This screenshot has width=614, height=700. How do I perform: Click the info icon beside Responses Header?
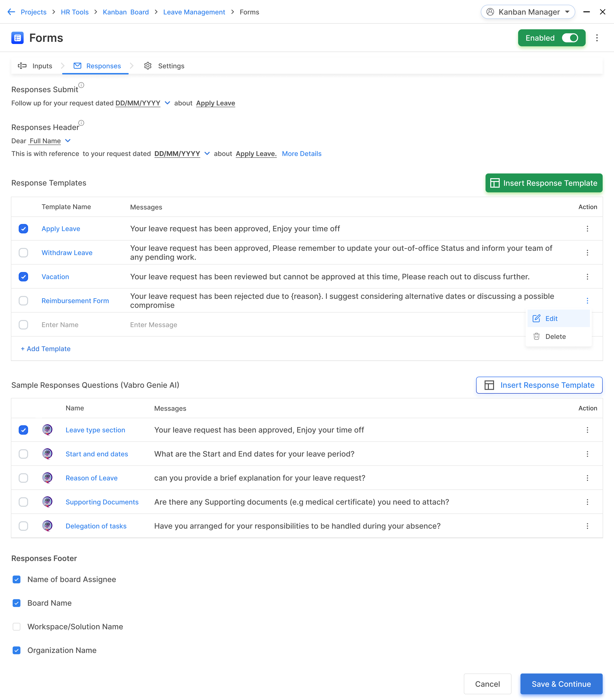81,123
